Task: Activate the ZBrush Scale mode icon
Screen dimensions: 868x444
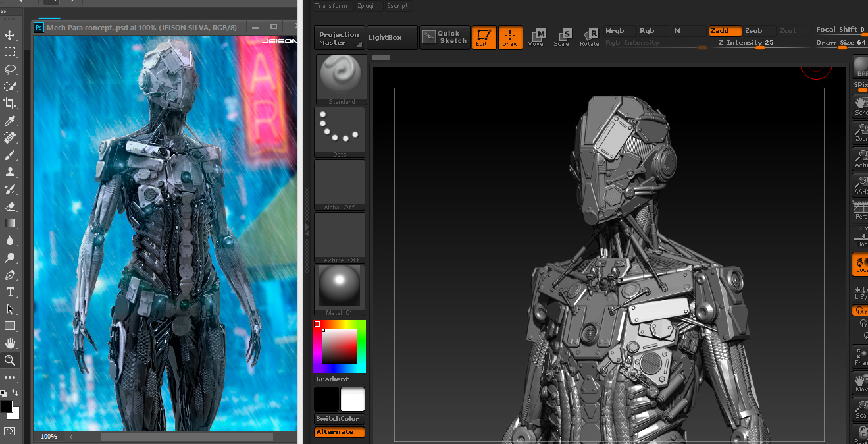Action: point(561,38)
